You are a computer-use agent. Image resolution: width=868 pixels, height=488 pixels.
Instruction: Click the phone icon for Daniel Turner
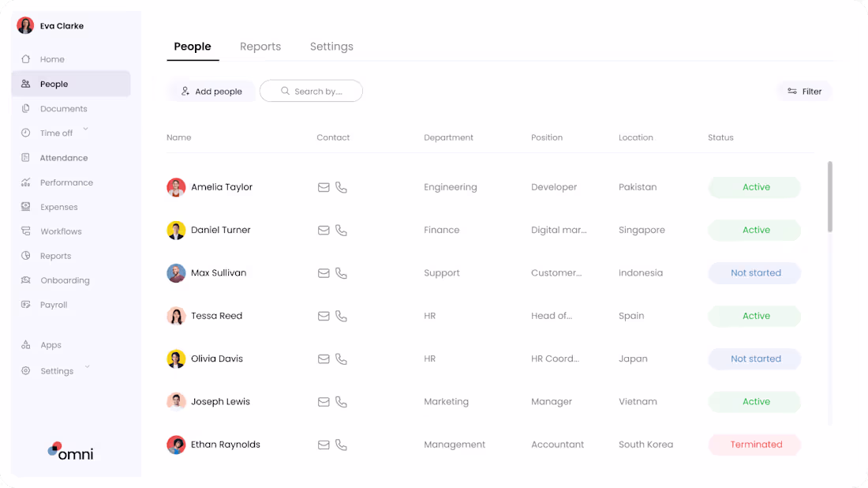341,231
